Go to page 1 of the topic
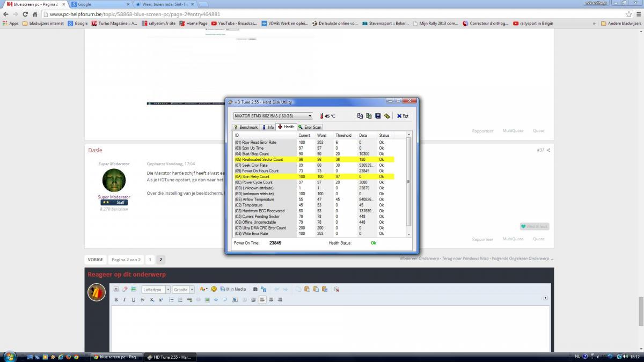644x362 pixels. pos(150,260)
